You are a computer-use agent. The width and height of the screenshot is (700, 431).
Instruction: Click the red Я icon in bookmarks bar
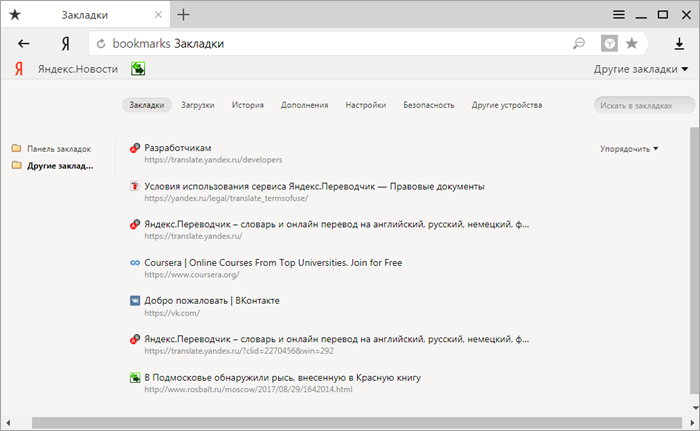18,69
